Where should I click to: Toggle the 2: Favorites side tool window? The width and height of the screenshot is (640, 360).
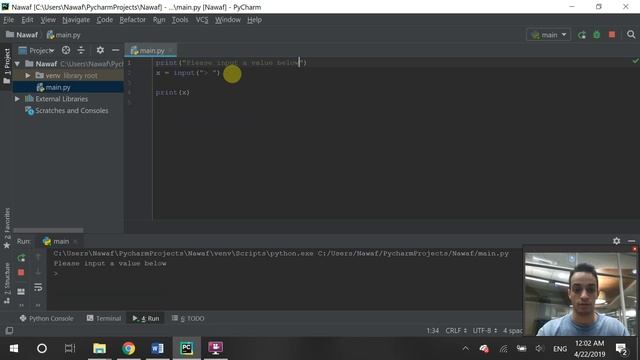[7, 228]
